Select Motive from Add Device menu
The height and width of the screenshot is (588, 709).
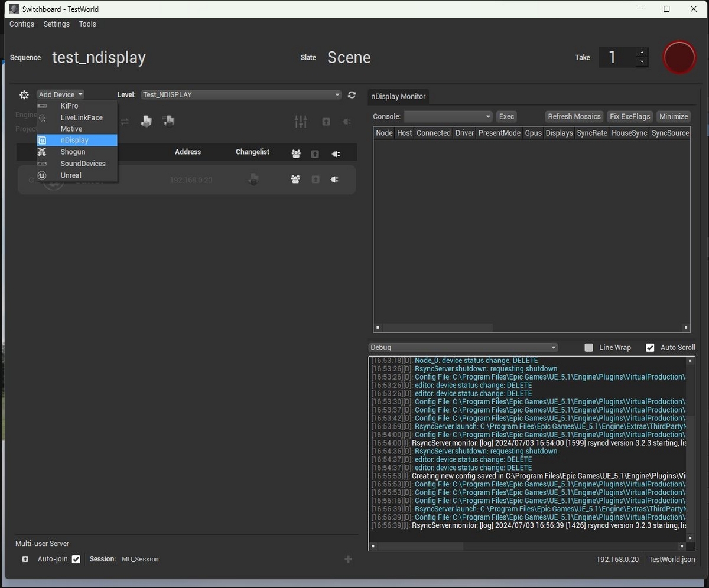tap(77, 129)
